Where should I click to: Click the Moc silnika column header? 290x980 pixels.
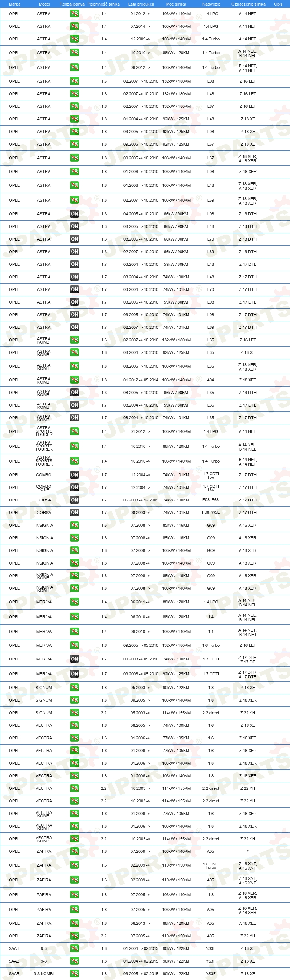point(176,4)
